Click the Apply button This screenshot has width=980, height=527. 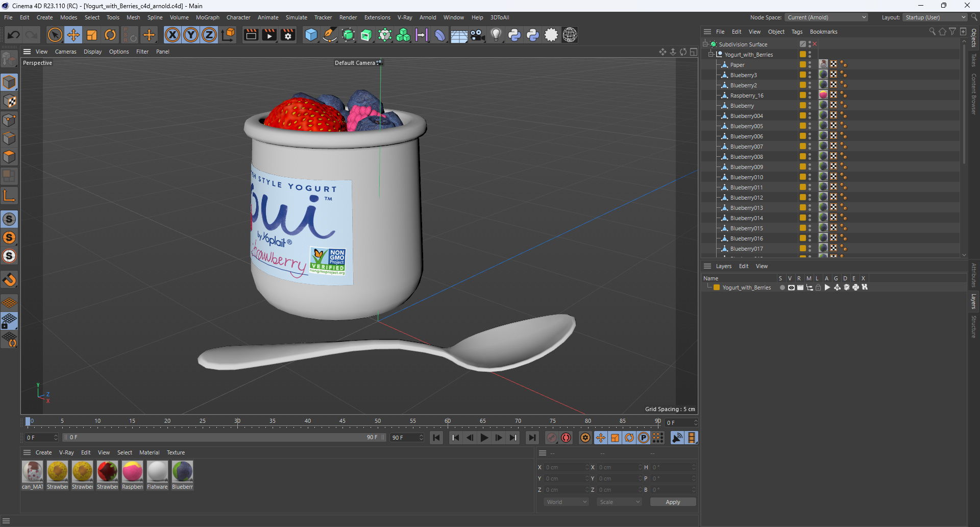[x=673, y=502]
